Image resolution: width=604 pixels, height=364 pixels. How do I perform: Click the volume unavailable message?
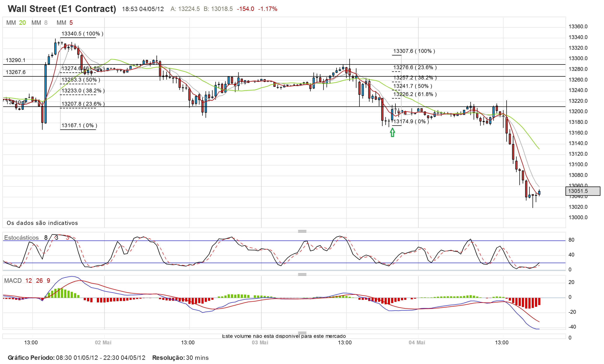click(x=284, y=336)
